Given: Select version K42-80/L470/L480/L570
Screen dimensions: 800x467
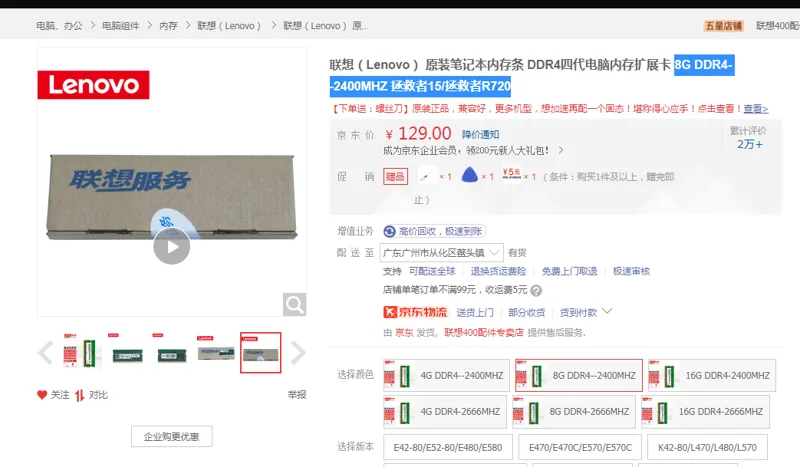Looking at the screenshot, I should (x=707, y=447).
